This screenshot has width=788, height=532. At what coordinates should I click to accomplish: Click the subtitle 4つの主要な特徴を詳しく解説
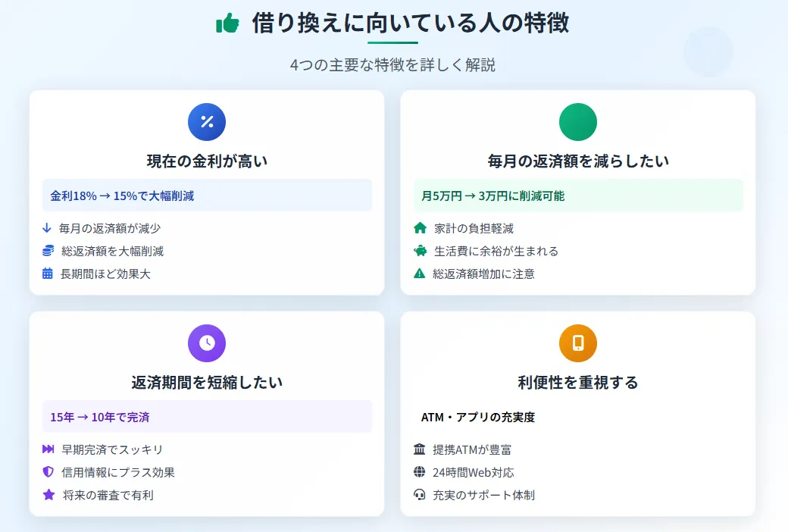392,65
